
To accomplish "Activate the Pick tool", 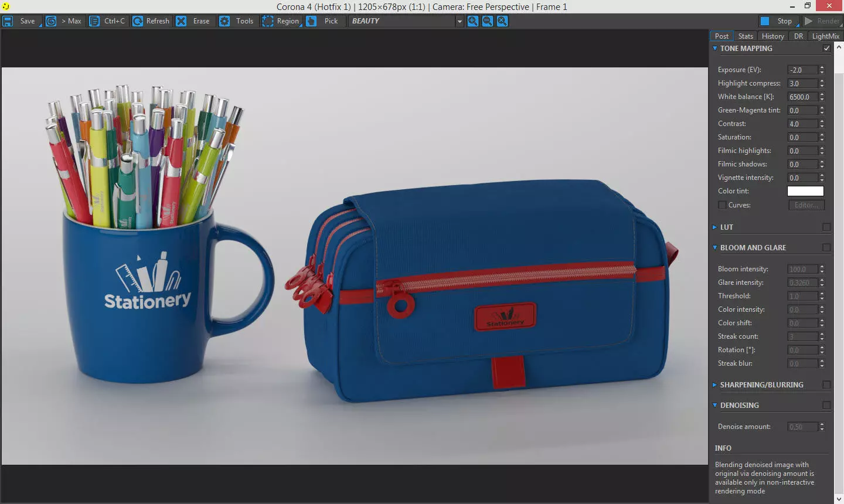I will 325,21.
